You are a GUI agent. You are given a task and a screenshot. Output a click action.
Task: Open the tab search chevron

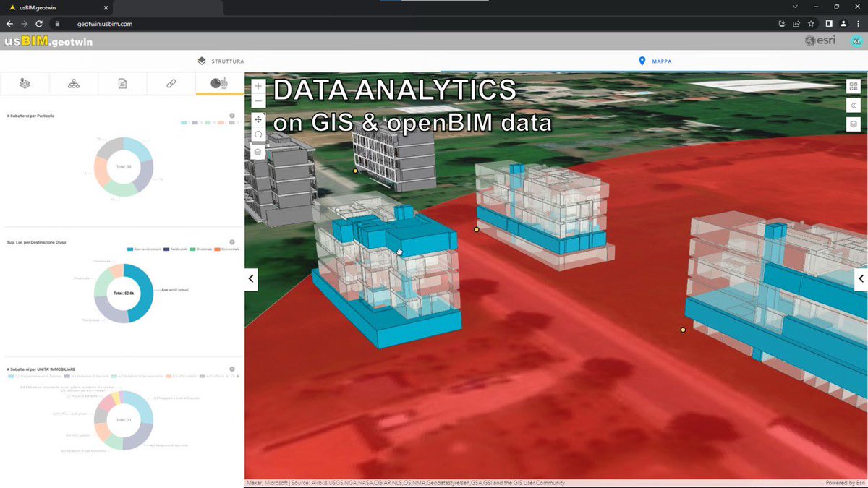pos(794,6)
